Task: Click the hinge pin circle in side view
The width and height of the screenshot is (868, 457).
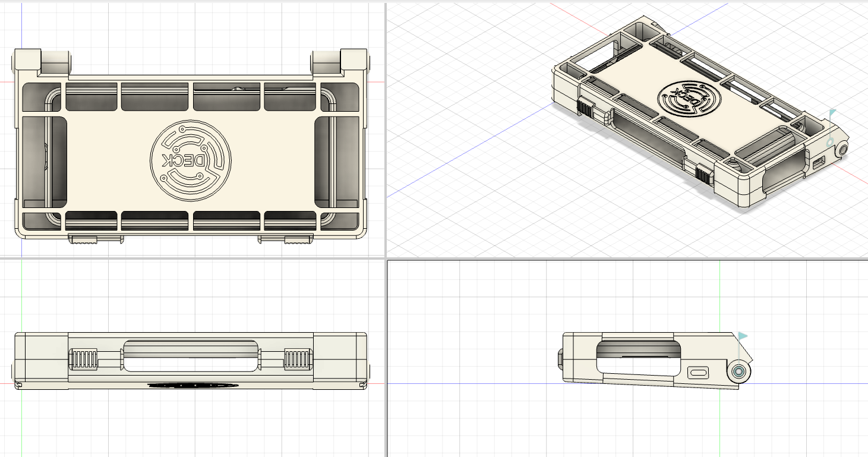Action: pos(739,372)
